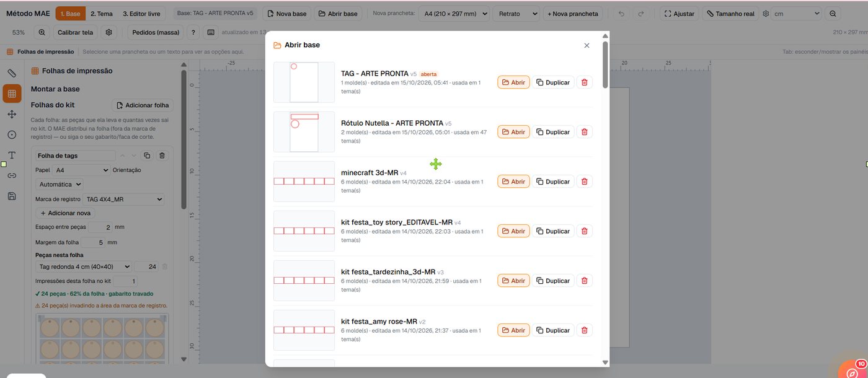868x378 pixels.
Task: Select the text tool in left sidebar
Action: (x=12, y=155)
